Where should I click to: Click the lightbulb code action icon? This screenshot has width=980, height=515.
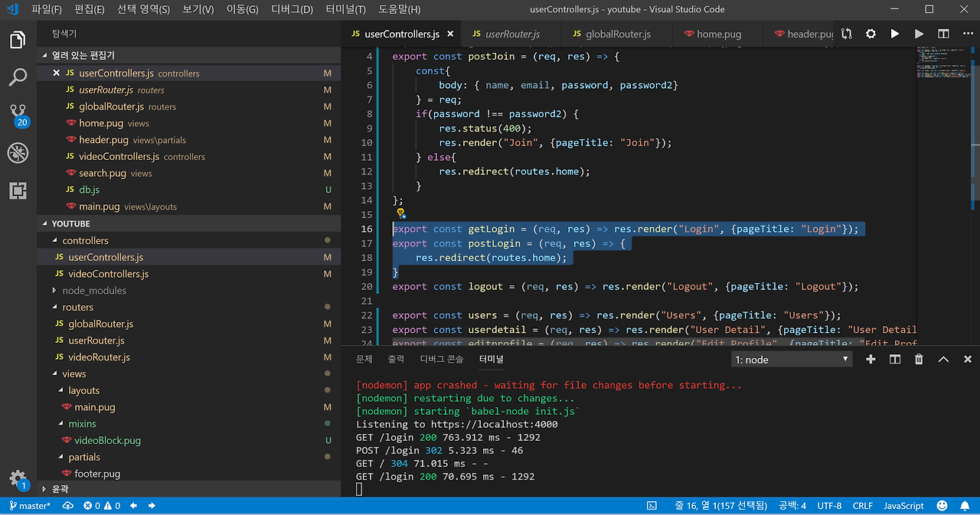point(400,214)
